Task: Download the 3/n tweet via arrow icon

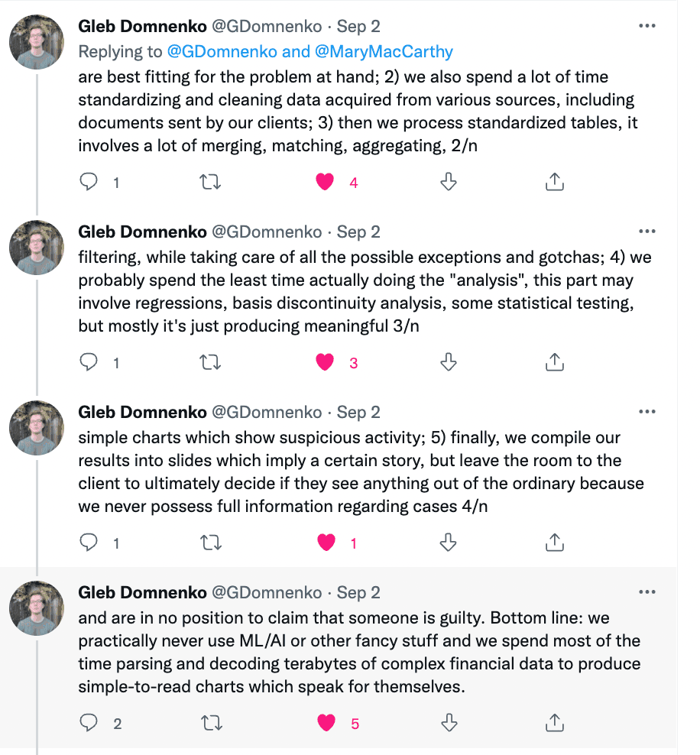Action: [x=449, y=362]
